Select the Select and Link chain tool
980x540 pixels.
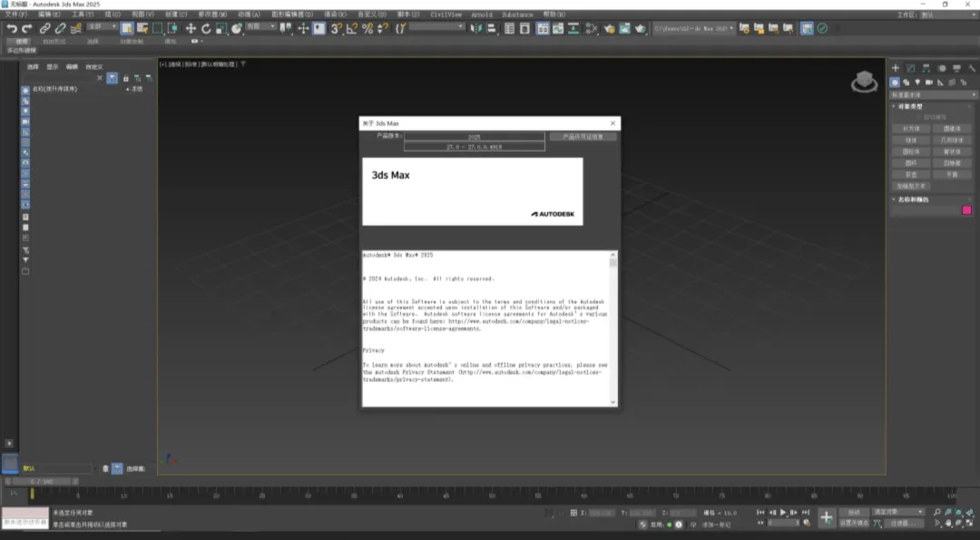tap(45, 28)
